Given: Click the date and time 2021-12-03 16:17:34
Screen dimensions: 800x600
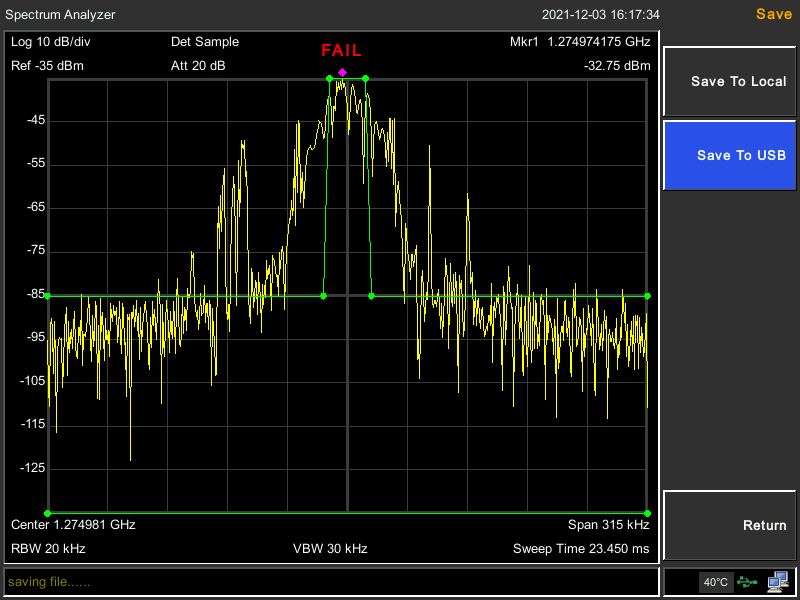Looking at the screenshot, I should tap(601, 15).
